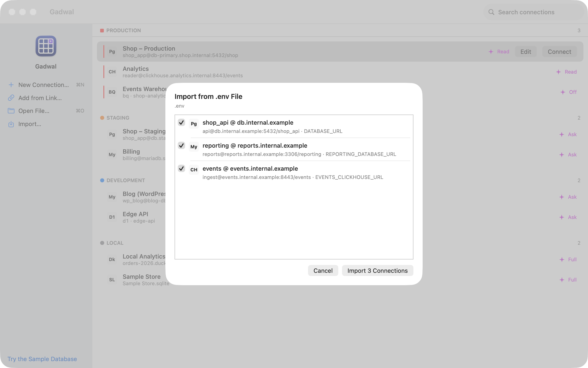Open AI access Ask on Billing row

(x=568, y=155)
